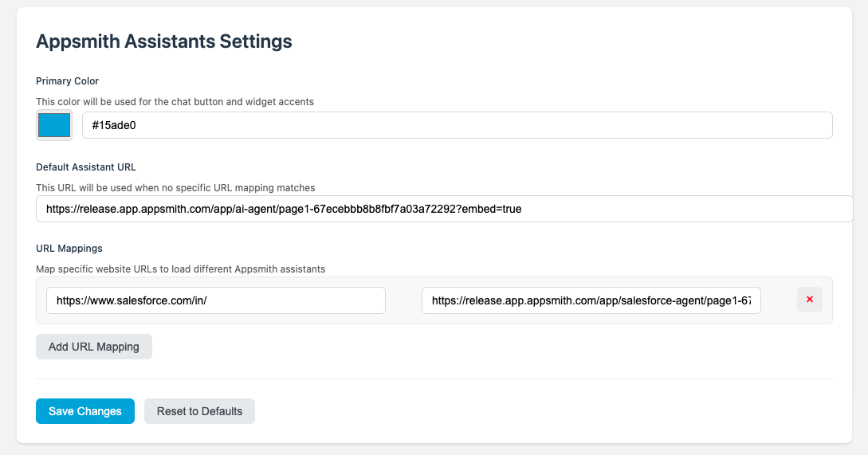The width and height of the screenshot is (868, 455).
Task: Click the divider line above Save Changes
Action: (x=434, y=379)
